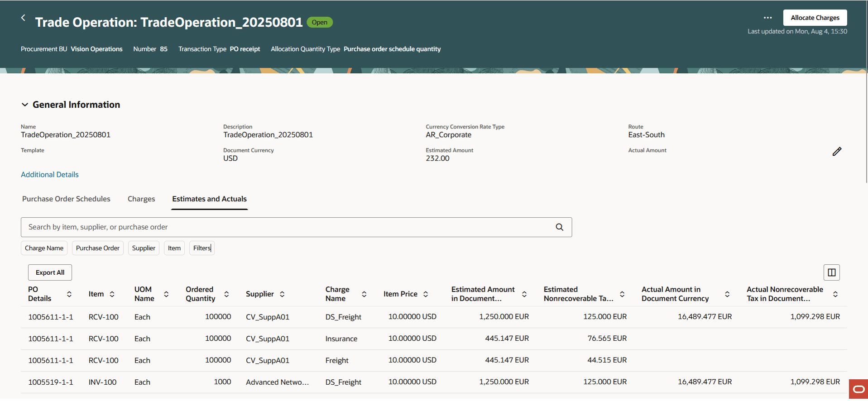Open the Oracle assistant chat icon
Image resolution: width=868 pixels, height=401 pixels.
point(858,389)
